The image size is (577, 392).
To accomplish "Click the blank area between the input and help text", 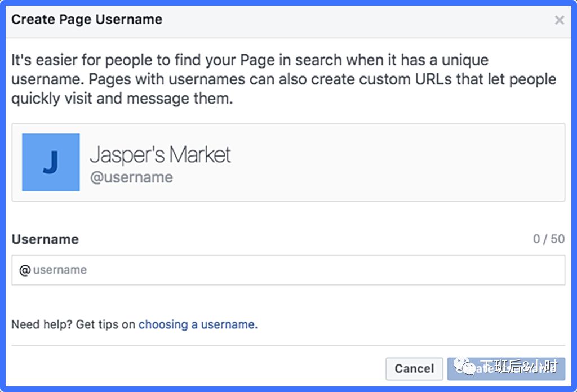I will click(288, 301).
